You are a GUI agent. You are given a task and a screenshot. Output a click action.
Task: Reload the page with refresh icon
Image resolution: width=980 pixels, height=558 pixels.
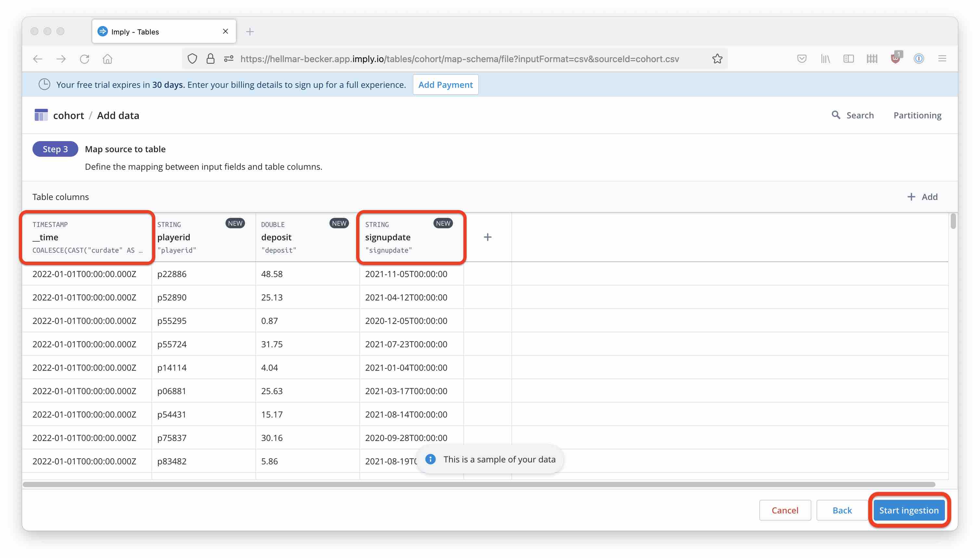tap(84, 59)
